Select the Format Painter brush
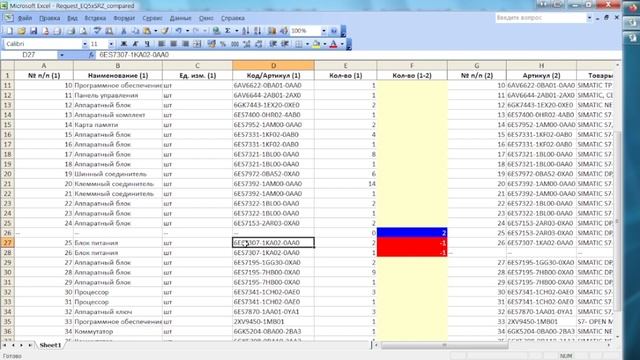640x360 pixels. (x=164, y=31)
